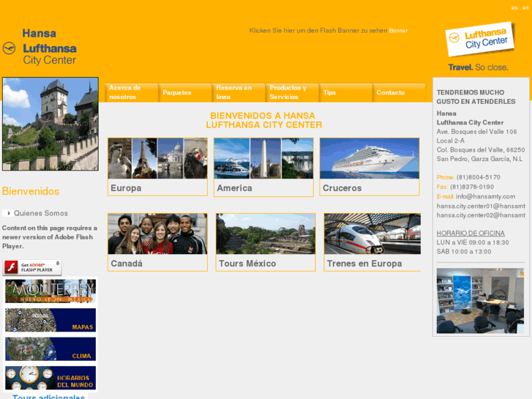
Task: Open the Quienes Somos link
Action: 41,213
